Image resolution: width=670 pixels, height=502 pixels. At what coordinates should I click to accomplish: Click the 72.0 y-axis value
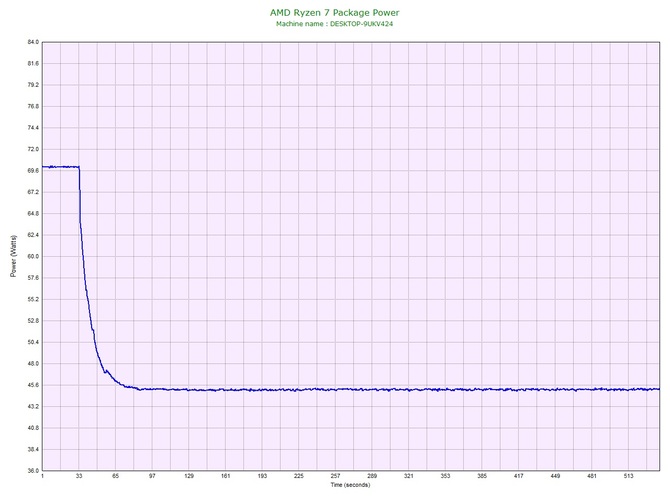click(33, 150)
